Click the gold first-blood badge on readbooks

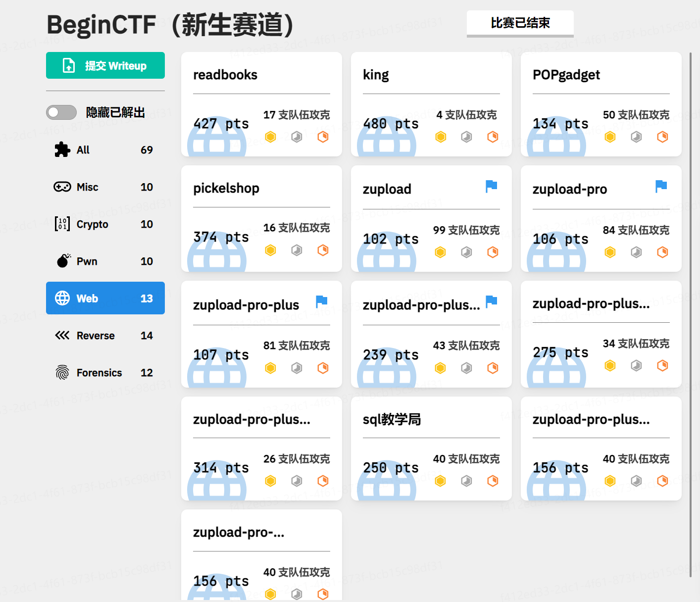270,137
